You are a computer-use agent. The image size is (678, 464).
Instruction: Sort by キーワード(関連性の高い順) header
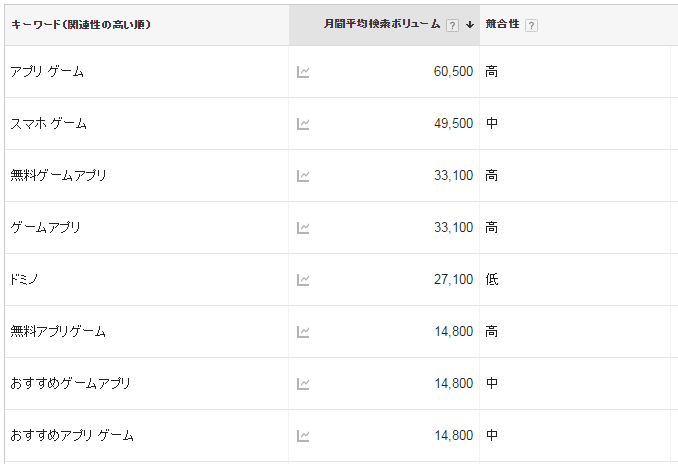[x=81, y=25]
